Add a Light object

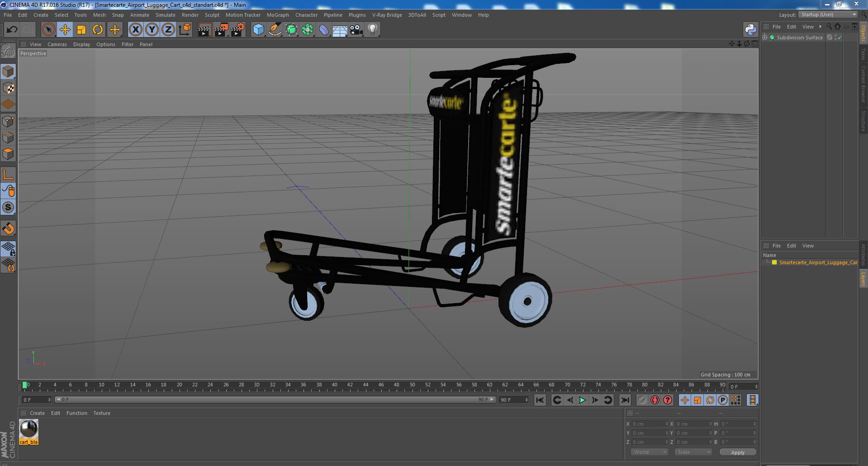click(372, 30)
